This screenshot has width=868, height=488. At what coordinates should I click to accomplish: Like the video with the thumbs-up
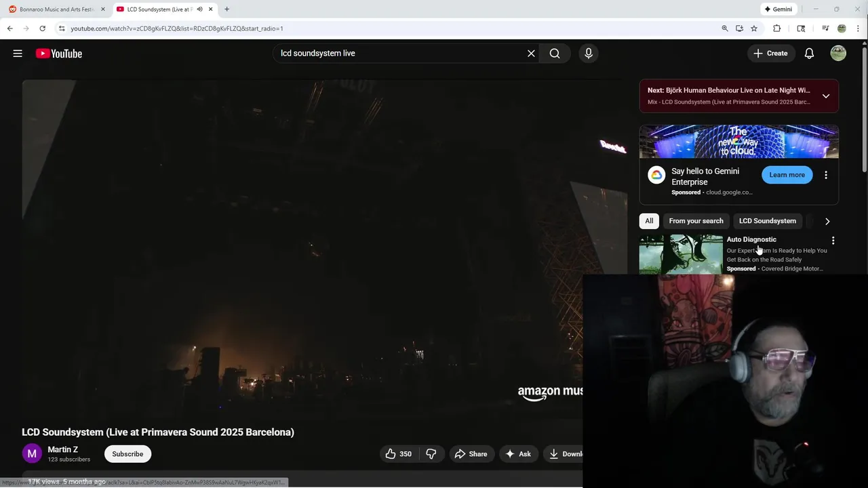point(399,454)
